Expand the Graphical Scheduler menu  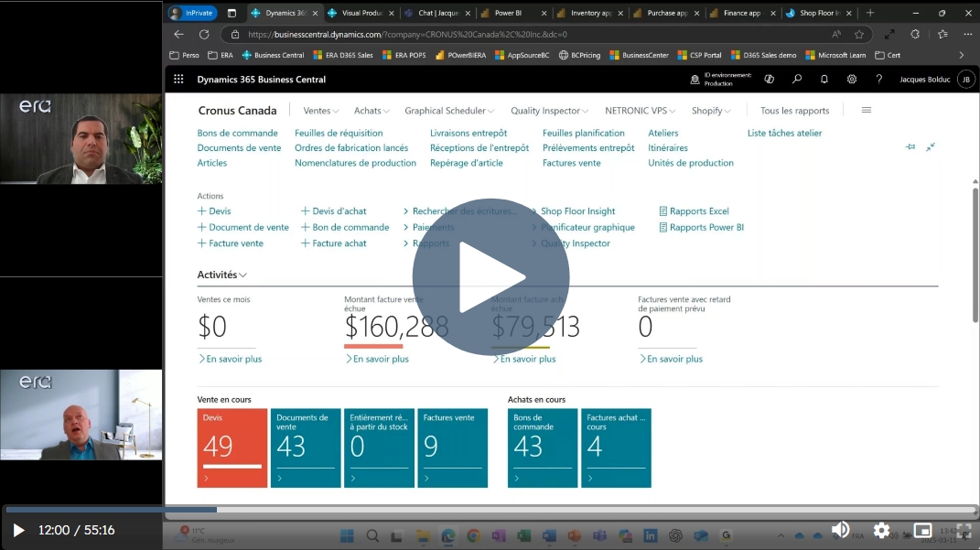coord(448,111)
